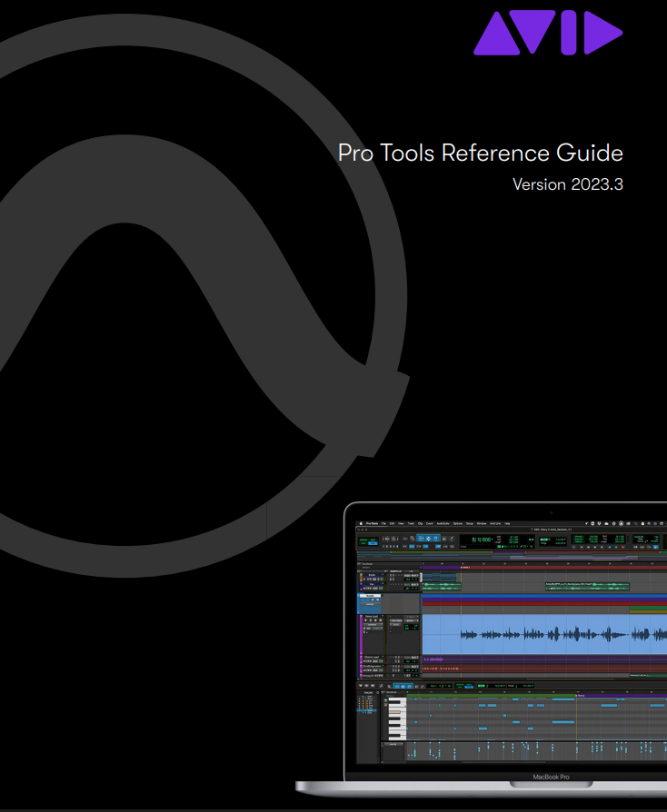This screenshot has width=667, height=812.
Task: Open the Window menu
Action: click(482, 523)
